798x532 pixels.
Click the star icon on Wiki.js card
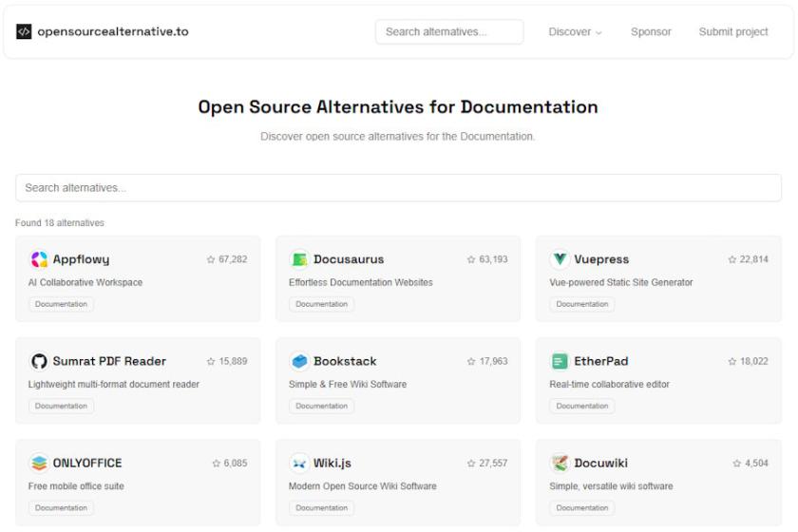coord(471,464)
